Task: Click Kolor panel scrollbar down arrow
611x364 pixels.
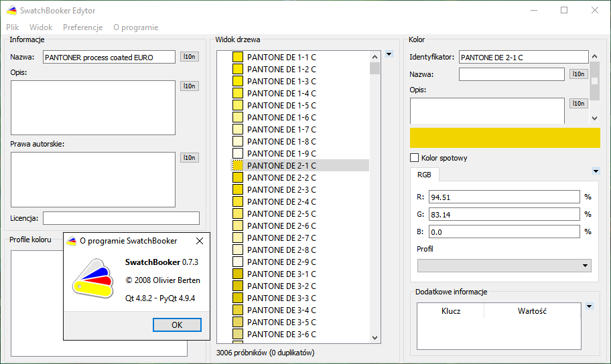Action: (x=595, y=118)
